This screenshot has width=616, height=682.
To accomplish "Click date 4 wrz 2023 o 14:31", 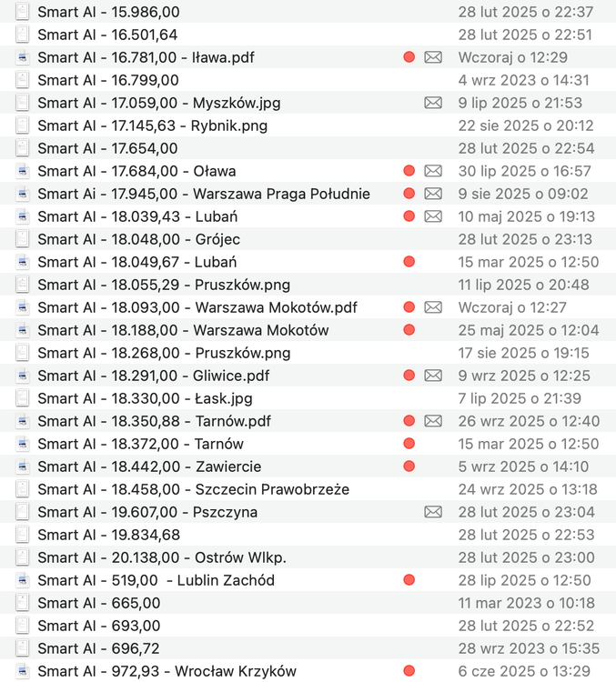I will point(524,80).
